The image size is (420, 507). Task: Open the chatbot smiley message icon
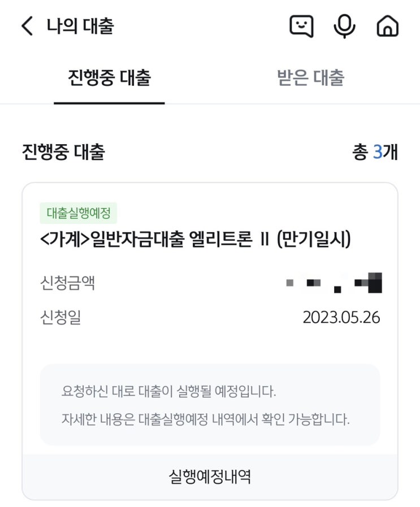301,26
